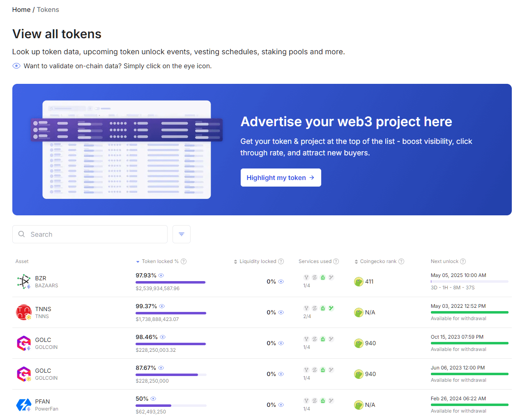Click the green liquidity lock service icon for GOLC
Image resolution: width=527 pixels, height=420 pixels.
[x=323, y=339]
